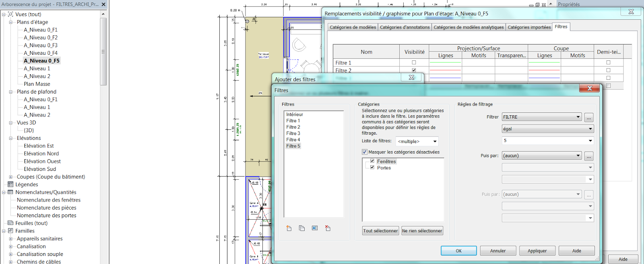This screenshot has width=644, height=264.
Task: Open A_Niveau 0_F1 floor plan view
Action: (x=40, y=30)
